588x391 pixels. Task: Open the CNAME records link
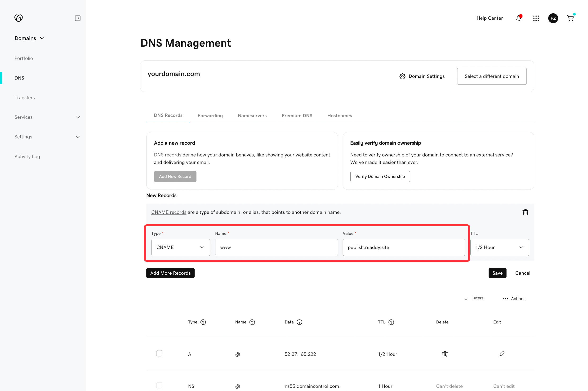coord(169,212)
